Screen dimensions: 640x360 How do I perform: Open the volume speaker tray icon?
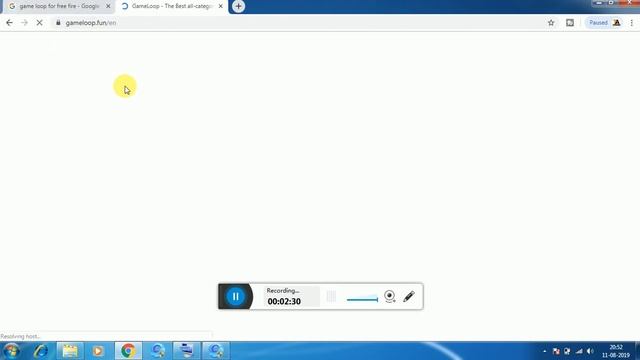pos(590,351)
